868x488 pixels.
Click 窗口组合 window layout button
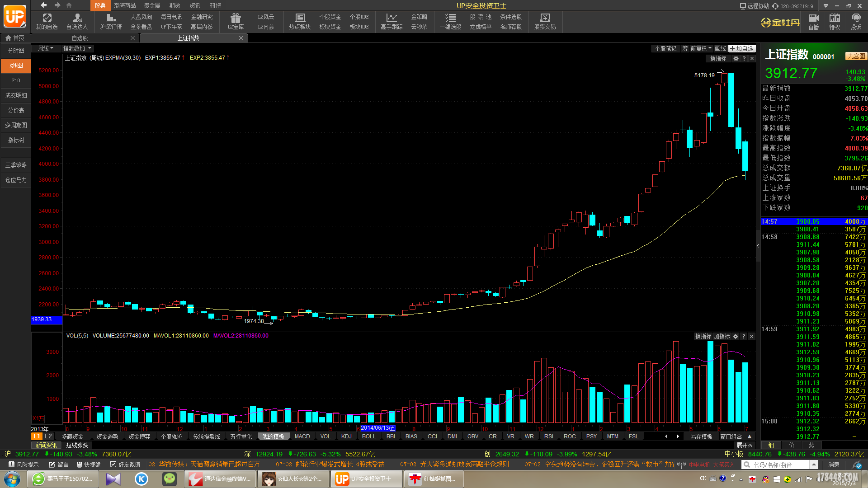click(731, 436)
